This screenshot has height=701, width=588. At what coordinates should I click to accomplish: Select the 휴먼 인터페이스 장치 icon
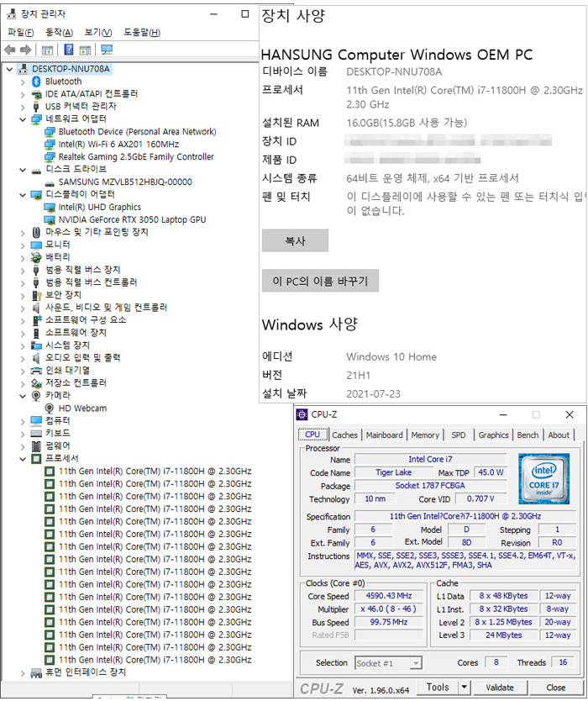point(36,672)
